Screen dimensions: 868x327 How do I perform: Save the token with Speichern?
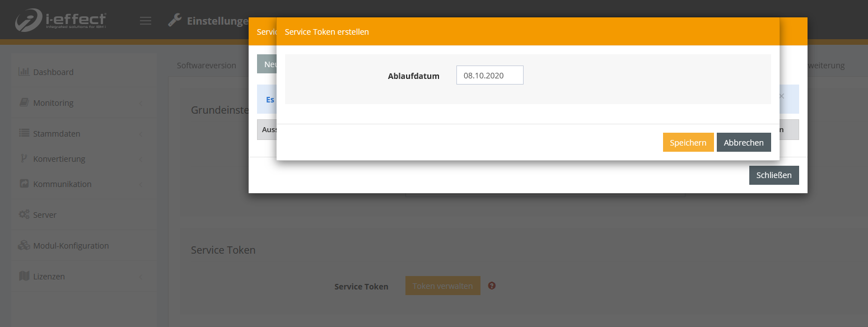point(688,142)
